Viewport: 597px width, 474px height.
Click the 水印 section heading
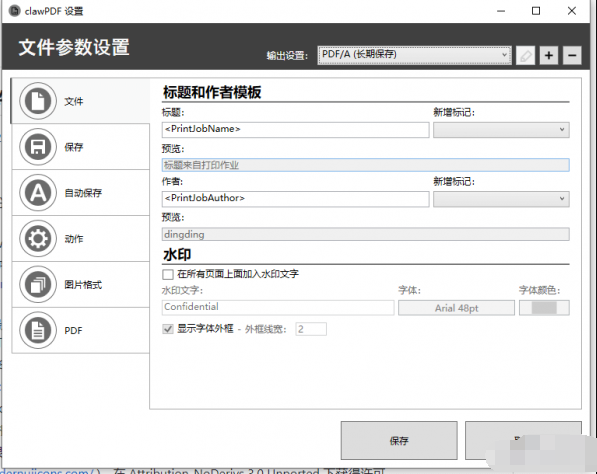point(177,255)
